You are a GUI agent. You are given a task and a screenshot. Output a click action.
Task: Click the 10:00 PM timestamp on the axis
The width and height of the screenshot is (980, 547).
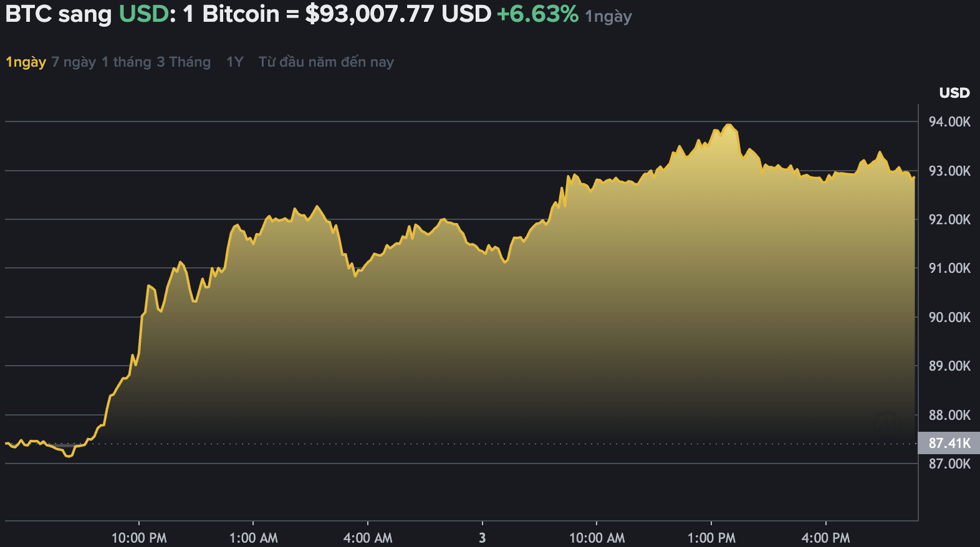(x=140, y=536)
